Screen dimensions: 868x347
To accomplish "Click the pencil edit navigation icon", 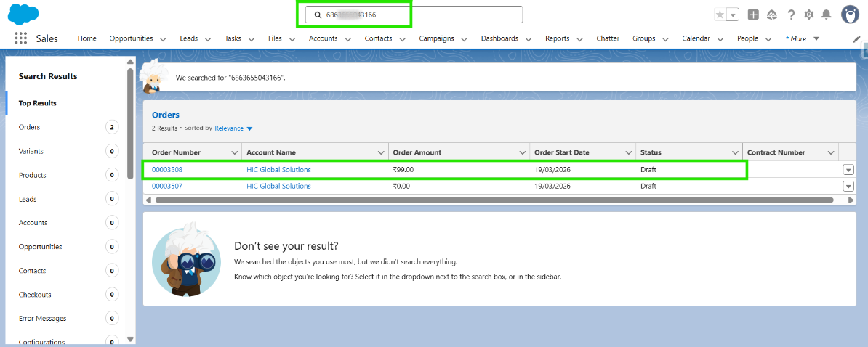I will (856, 38).
